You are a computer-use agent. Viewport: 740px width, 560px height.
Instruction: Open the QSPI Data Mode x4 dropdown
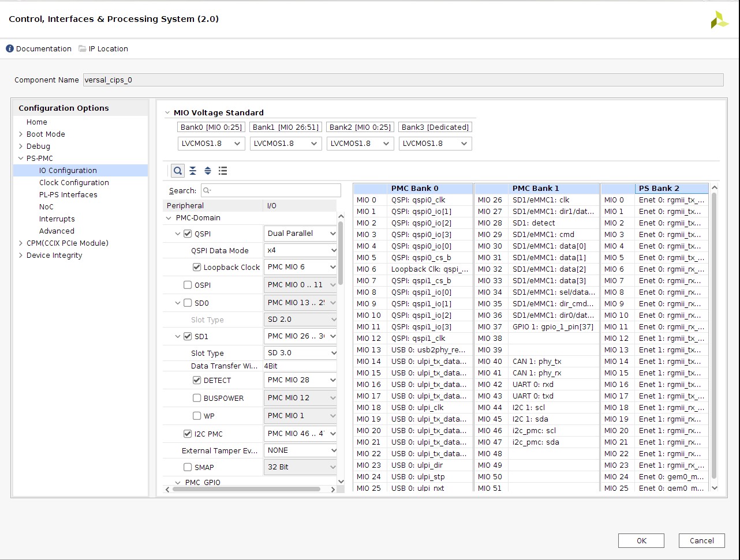(300, 250)
